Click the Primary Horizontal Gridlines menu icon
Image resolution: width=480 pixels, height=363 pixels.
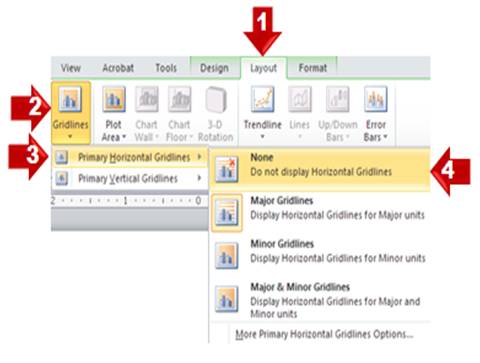pyautogui.click(x=62, y=157)
